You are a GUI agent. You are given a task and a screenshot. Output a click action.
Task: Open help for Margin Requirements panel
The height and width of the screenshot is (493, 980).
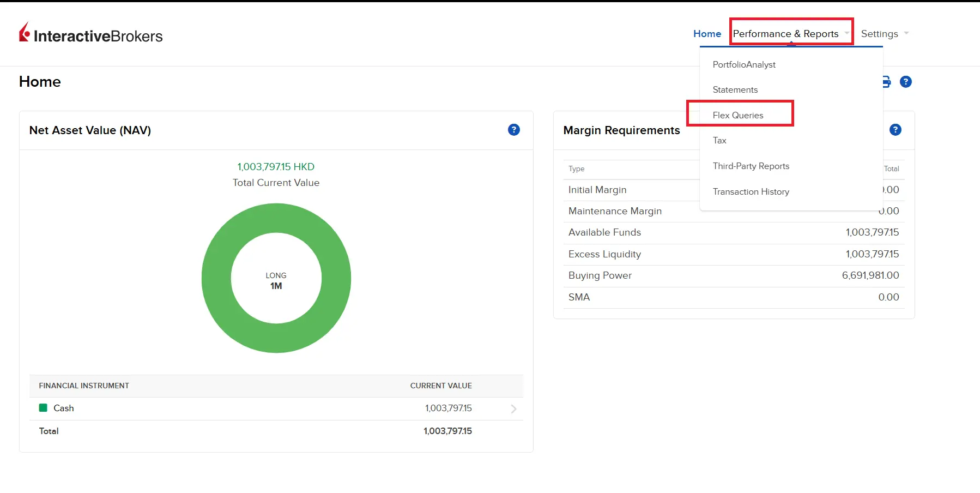pos(895,130)
